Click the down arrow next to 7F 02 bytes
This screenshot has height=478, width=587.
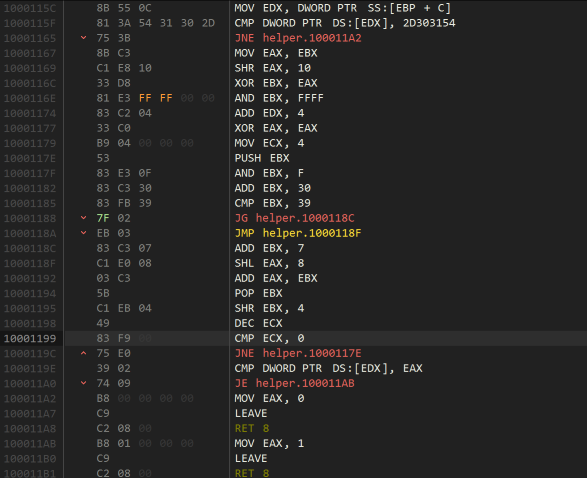tap(83, 218)
